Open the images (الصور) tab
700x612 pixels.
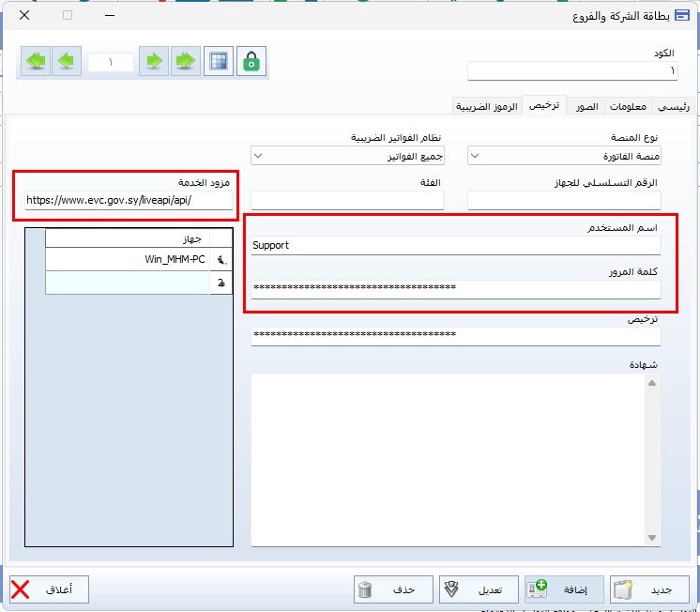pyautogui.click(x=586, y=107)
